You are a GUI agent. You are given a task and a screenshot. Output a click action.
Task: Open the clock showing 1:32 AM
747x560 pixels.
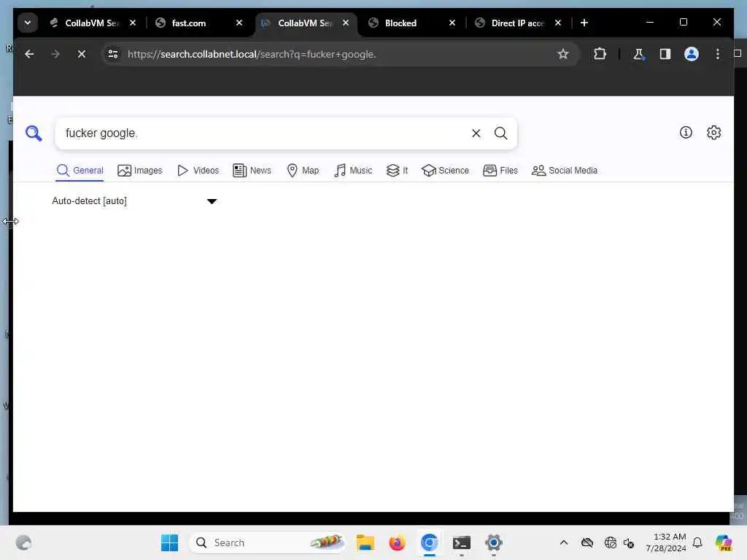665,542
